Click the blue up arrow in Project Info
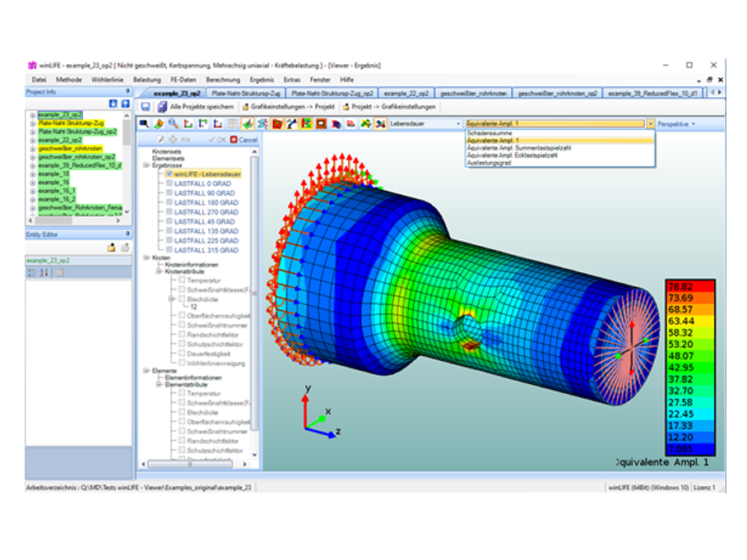Viewport: 747px width, 560px height. click(x=125, y=104)
